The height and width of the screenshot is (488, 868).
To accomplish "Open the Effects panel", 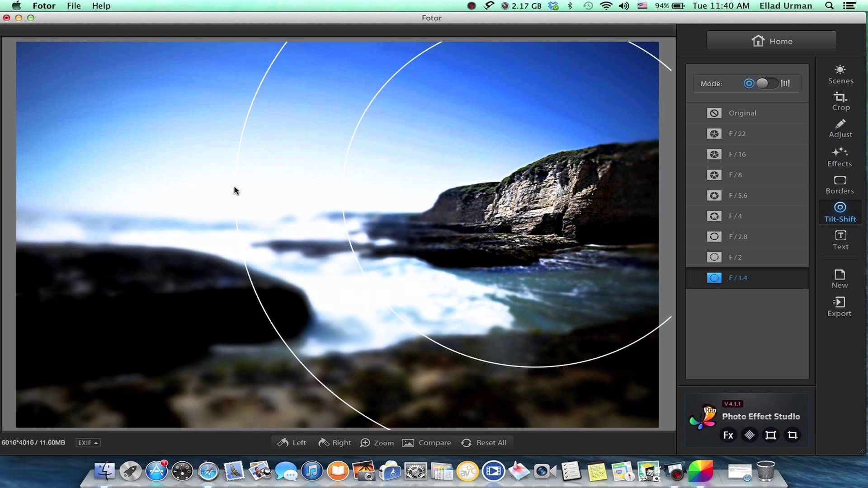I will [840, 157].
